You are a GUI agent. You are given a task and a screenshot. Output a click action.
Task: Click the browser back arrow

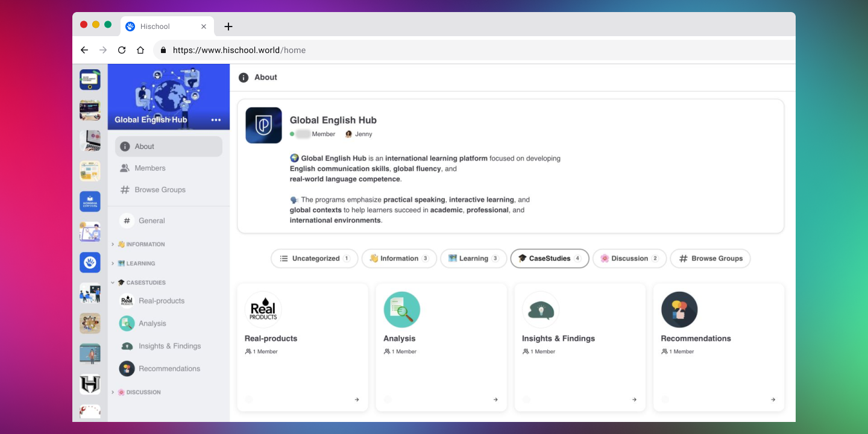point(84,50)
